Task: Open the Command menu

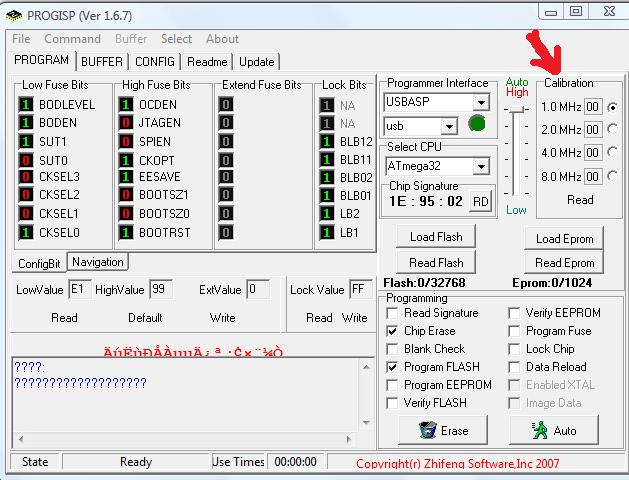Action: (x=72, y=39)
